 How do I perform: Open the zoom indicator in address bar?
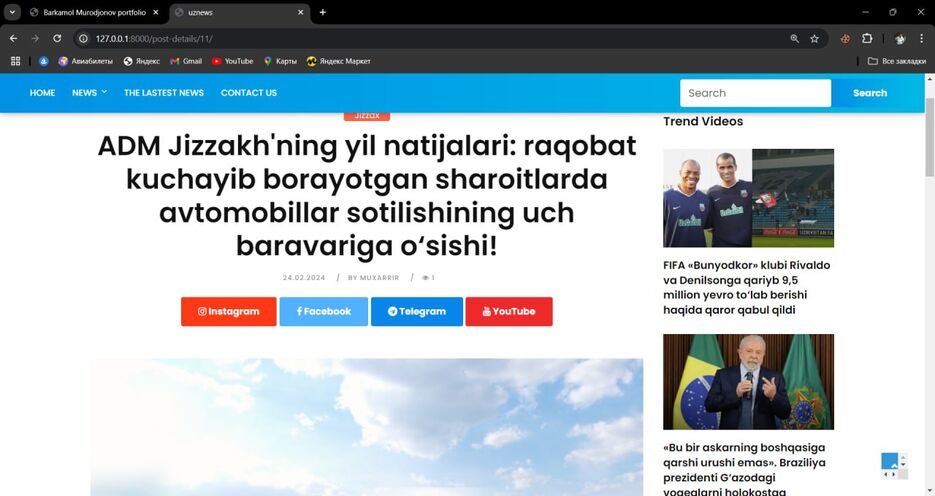click(794, 38)
